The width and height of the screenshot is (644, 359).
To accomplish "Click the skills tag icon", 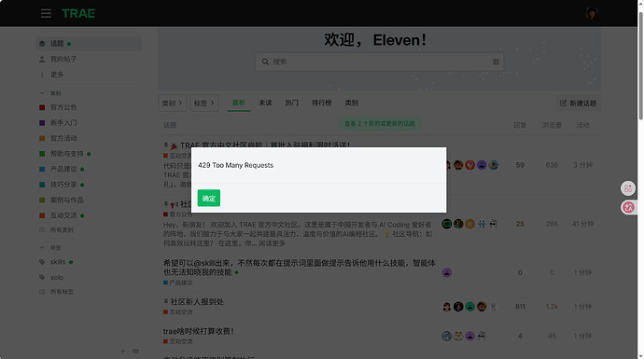I will pyautogui.click(x=42, y=262).
